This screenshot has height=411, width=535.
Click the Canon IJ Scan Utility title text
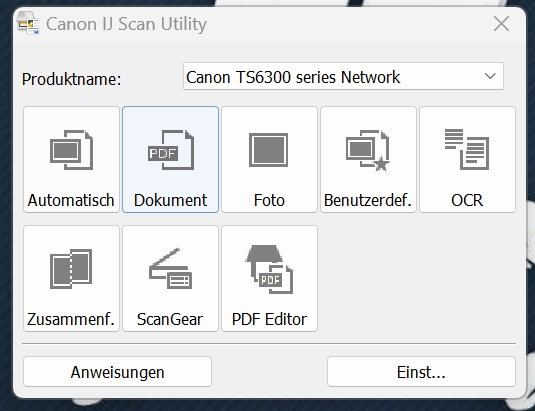(126, 24)
